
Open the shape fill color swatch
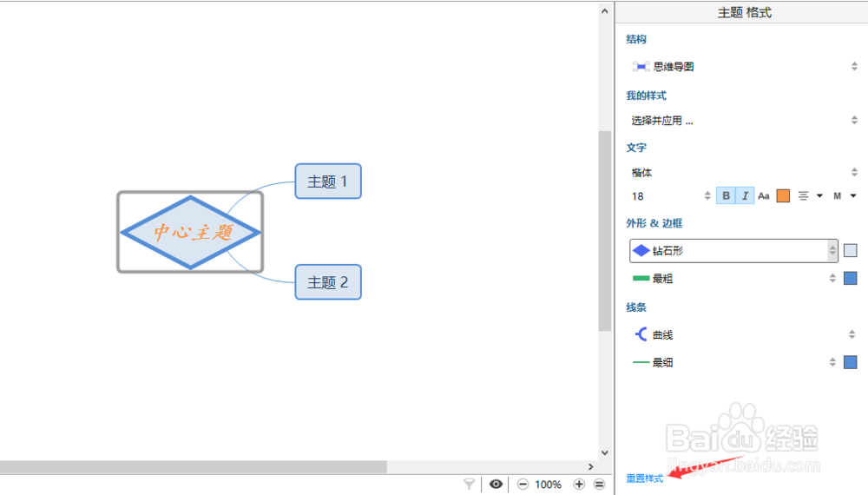click(851, 251)
